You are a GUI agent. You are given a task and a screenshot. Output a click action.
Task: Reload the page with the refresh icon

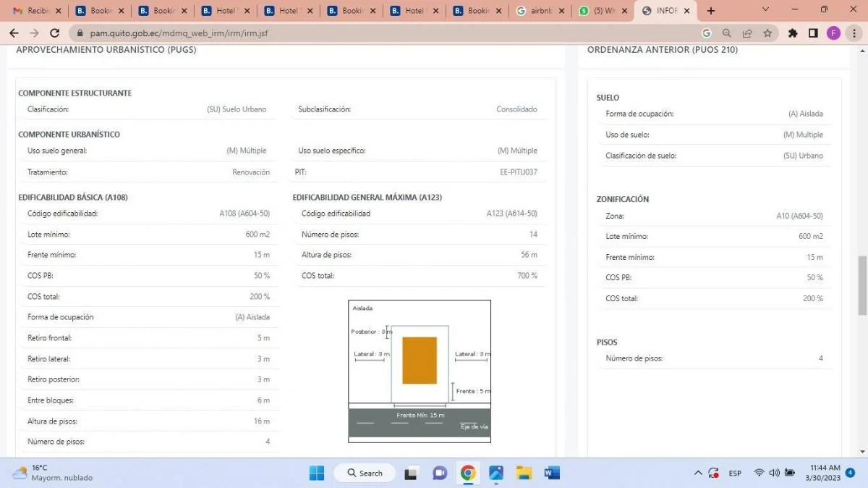pyautogui.click(x=54, y=33)
